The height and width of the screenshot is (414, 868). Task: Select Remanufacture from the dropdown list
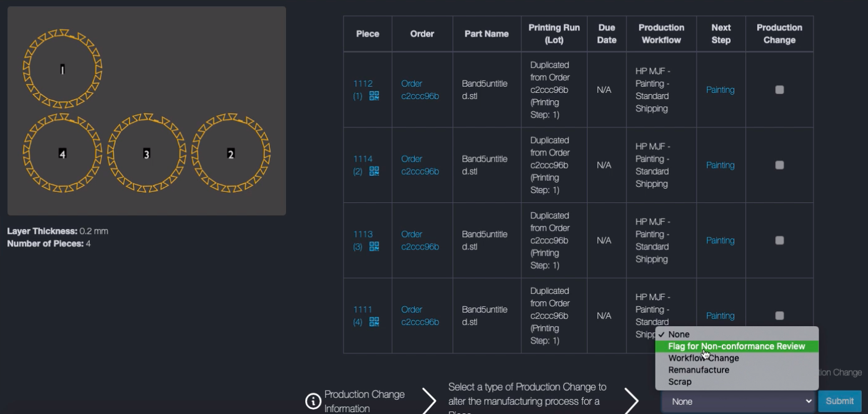click(x=698, y=370)
